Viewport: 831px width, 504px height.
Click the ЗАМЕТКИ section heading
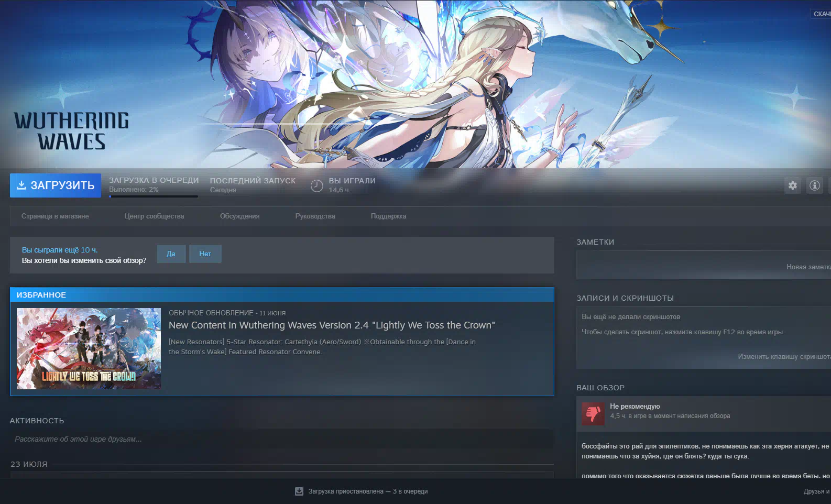point(595,242)
